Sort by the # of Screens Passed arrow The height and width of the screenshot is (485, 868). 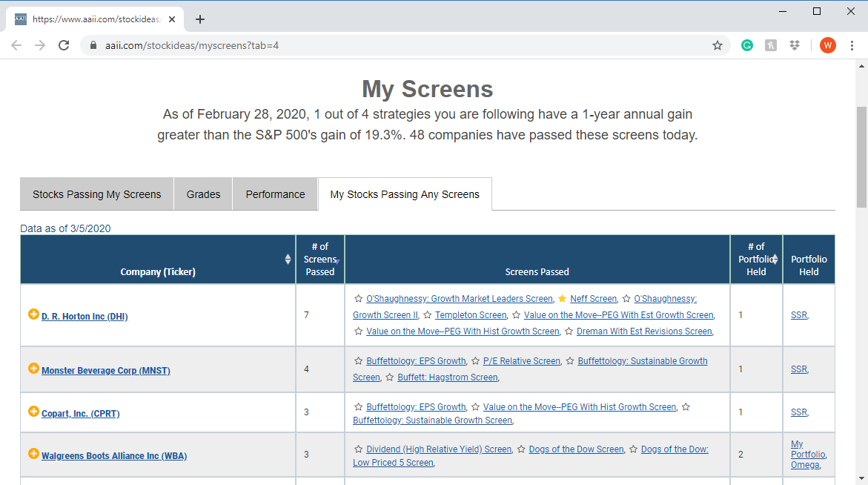[337, 261]
